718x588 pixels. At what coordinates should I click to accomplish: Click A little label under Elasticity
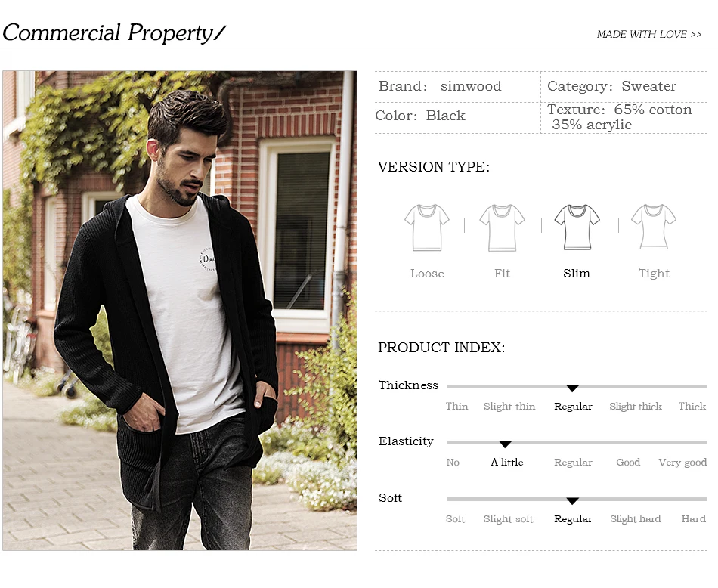point(507,462)
